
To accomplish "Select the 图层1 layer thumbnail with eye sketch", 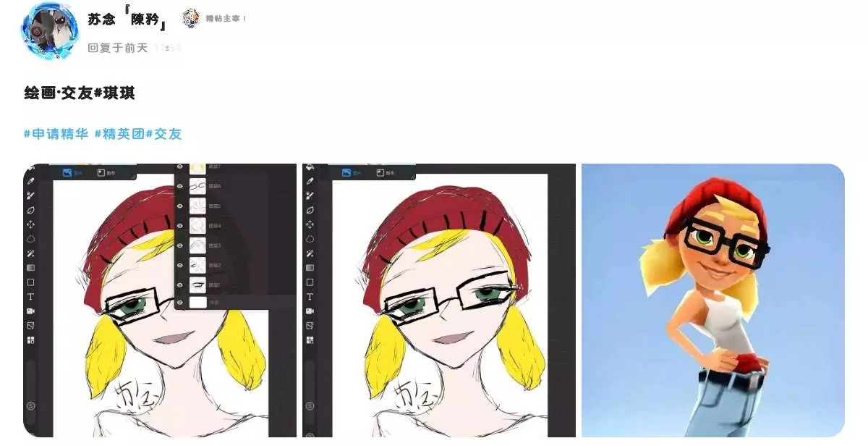I will tap(197, 285).
